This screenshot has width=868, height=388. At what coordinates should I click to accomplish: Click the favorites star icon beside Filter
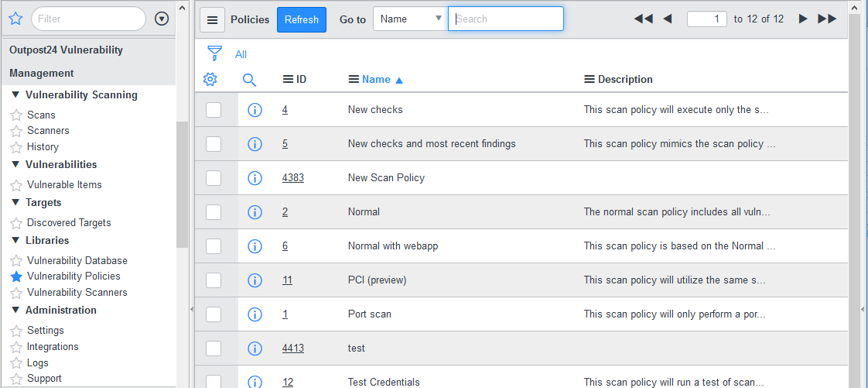[15, 19]
